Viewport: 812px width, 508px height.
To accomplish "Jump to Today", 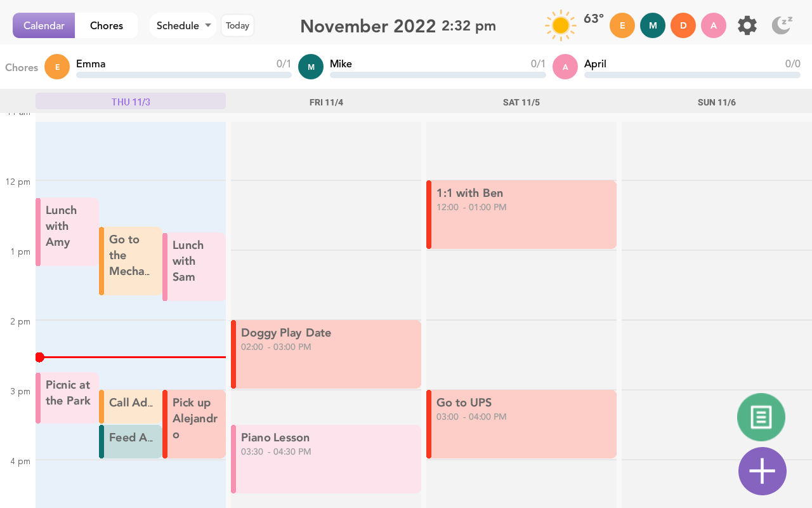I will point(237,25).
